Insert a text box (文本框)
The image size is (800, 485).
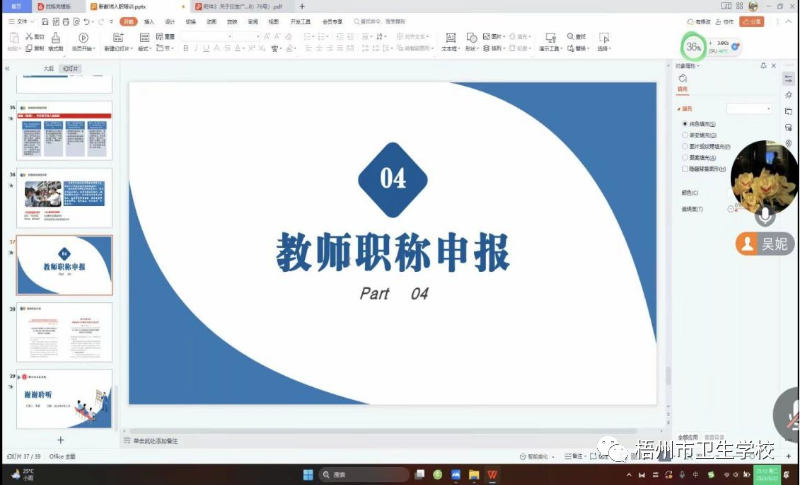pyautogui.click(x=449, y=40)
